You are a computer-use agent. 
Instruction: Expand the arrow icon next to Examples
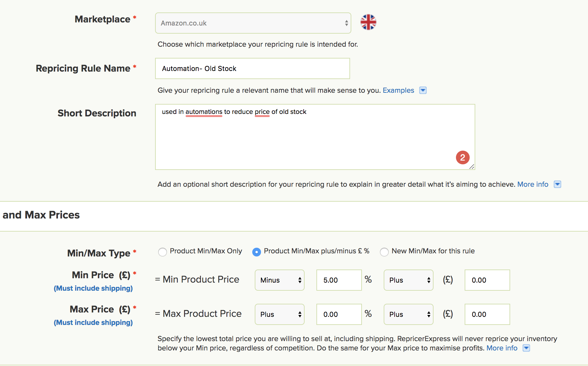point(423,90)
